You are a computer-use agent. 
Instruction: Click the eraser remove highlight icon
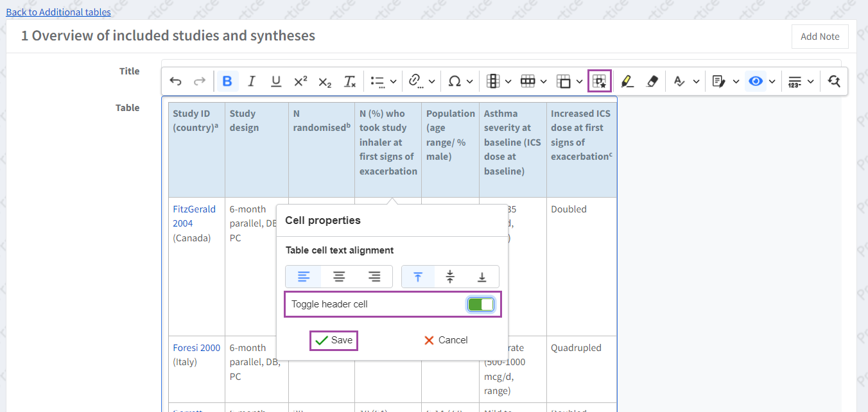tap(652, 82)
